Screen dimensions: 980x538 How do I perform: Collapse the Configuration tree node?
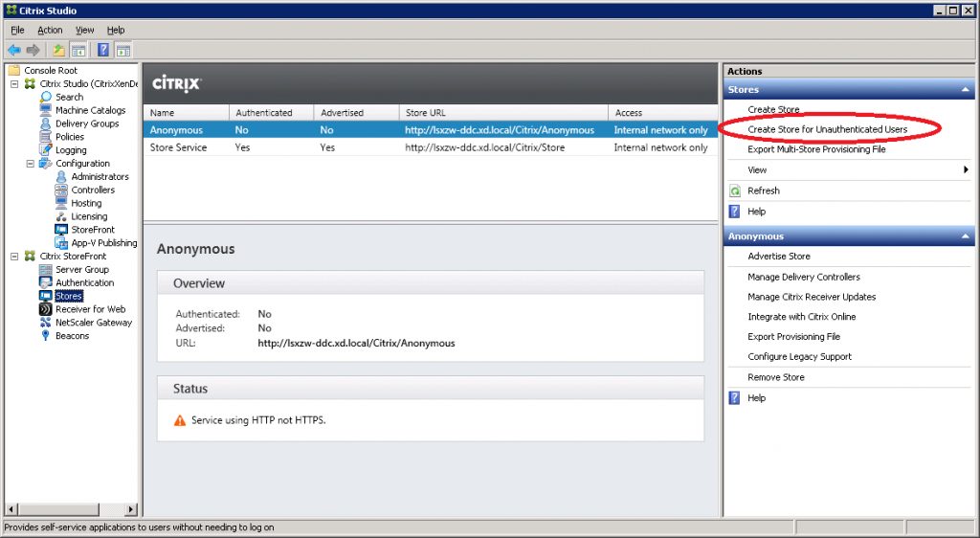click(31, 164)
